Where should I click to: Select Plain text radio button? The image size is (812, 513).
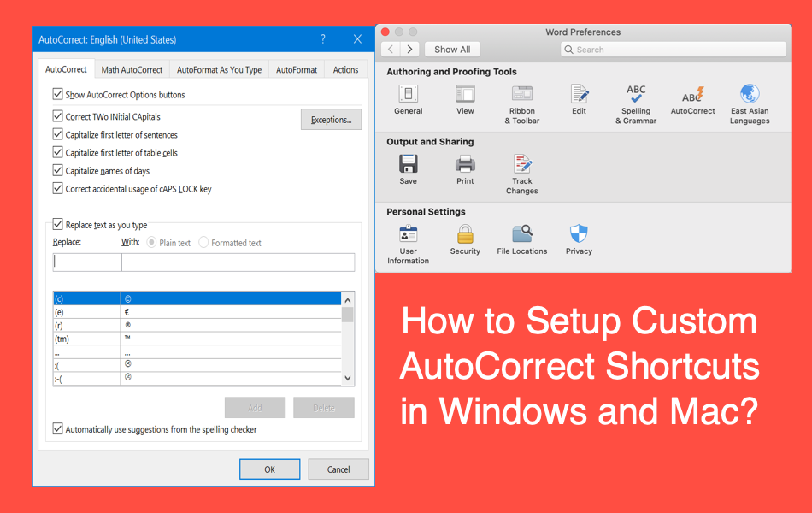tap(151, 242)
